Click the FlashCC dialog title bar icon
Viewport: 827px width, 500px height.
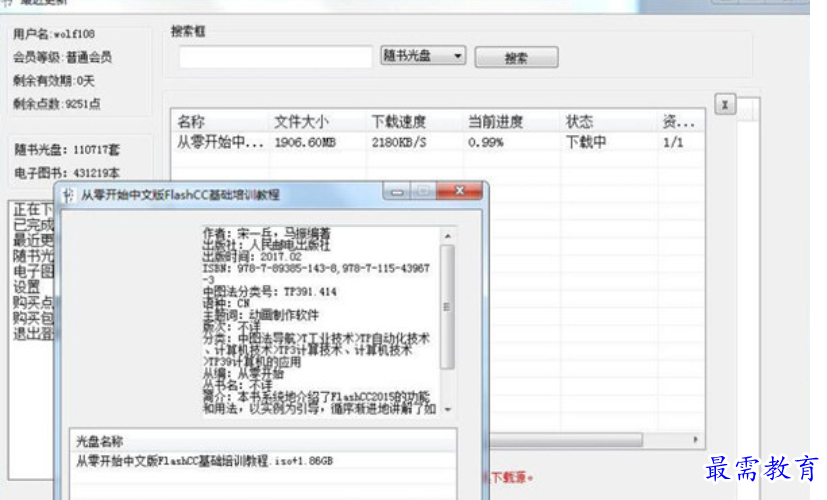click(x=68, y=195)
